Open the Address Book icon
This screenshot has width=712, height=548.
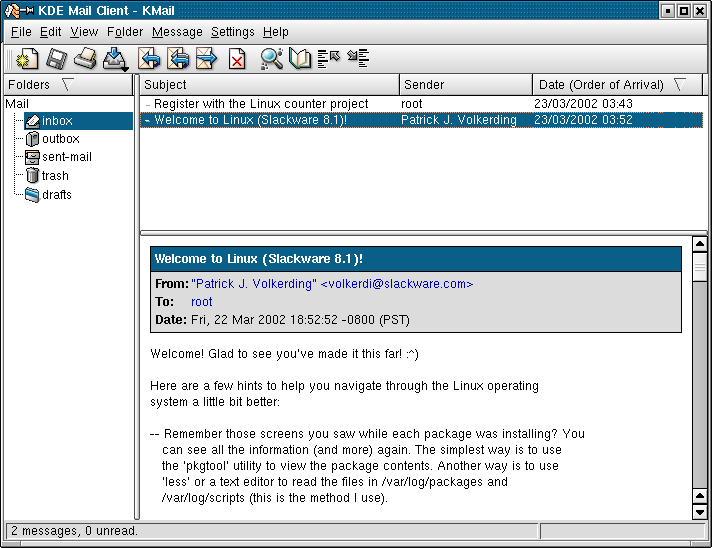pyautogui.click(x=300, y=59)
